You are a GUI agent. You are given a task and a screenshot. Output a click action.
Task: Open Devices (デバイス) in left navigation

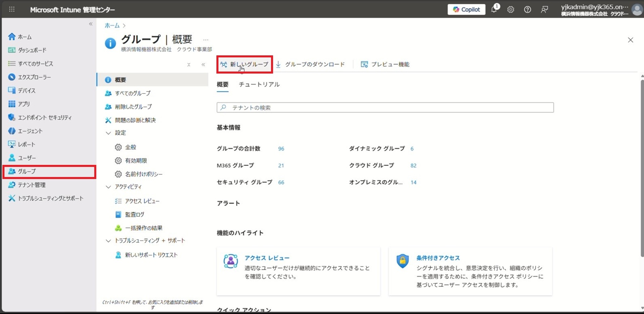pyautogui.click(x=26, y=90)
